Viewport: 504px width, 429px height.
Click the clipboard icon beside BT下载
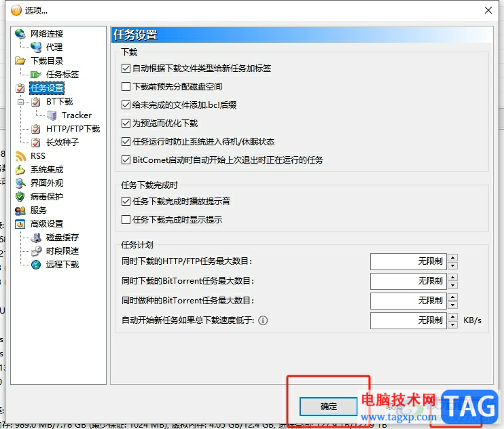(36, 102)
